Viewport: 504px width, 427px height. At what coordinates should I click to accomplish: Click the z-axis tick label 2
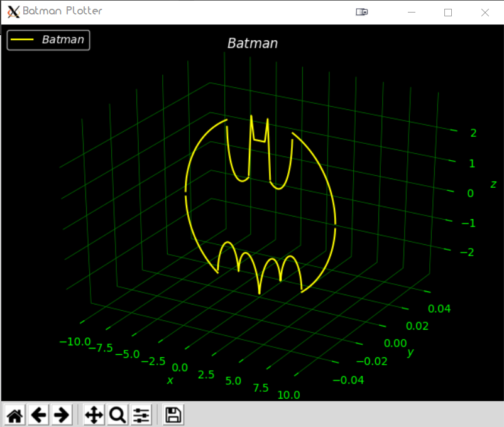coord(473,133)
